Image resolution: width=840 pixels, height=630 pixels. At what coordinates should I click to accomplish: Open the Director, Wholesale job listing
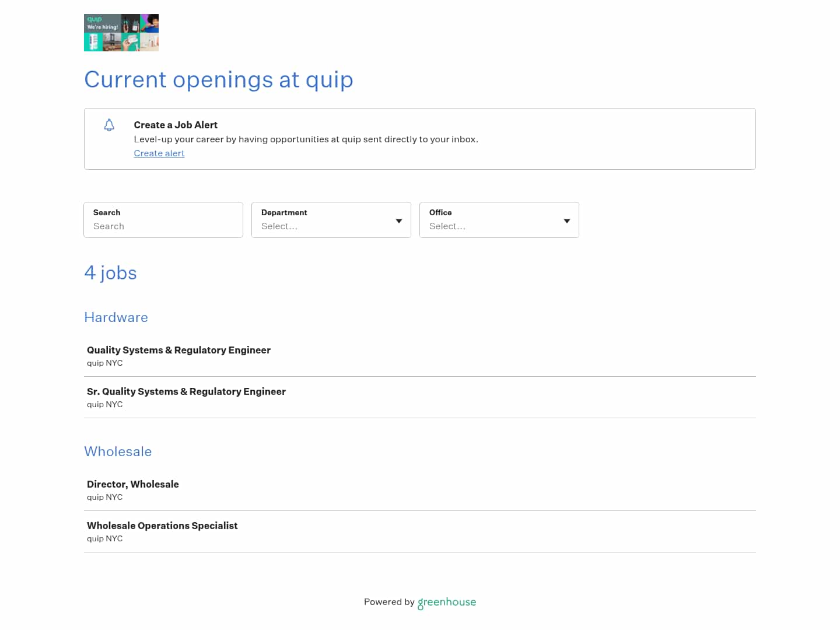[132, 484]
